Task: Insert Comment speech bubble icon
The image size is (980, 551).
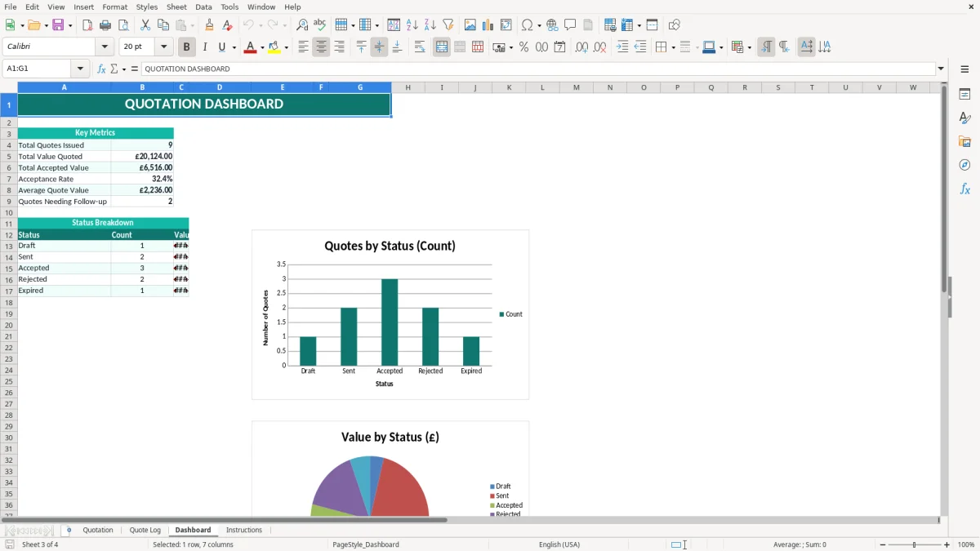Action: [x=571, y=25]
